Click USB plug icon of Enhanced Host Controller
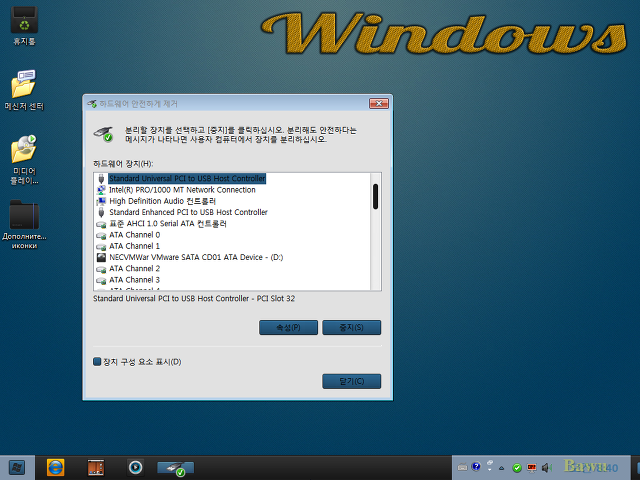This screenshot has width=640, height=480. coord(101,212)
